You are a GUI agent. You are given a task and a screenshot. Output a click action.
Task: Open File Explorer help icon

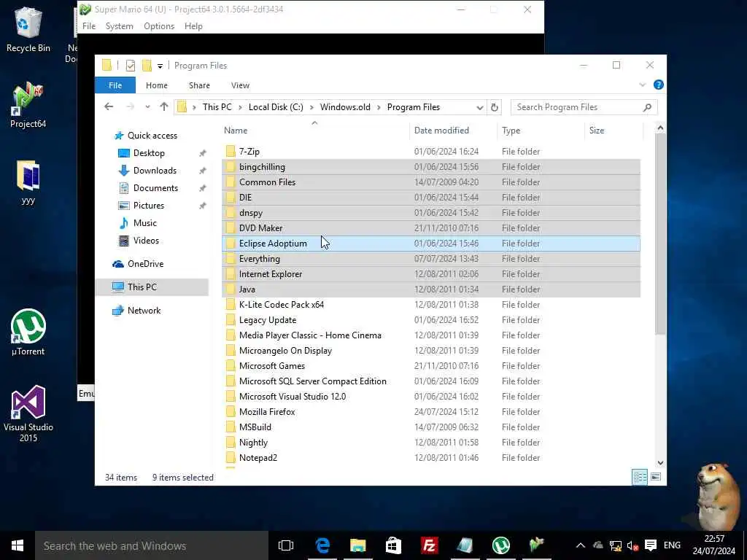659,85
